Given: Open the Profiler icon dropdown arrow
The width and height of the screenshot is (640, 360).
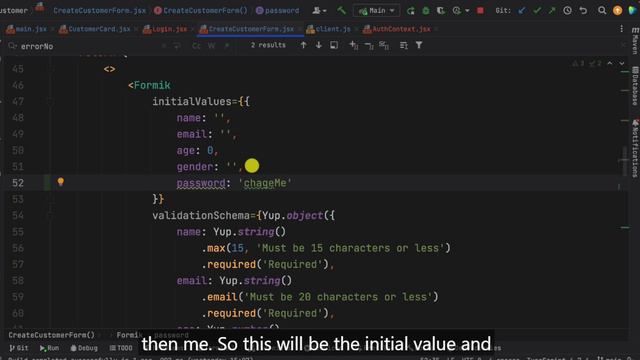Looking at the screenshot, I should tap(467, 11).
